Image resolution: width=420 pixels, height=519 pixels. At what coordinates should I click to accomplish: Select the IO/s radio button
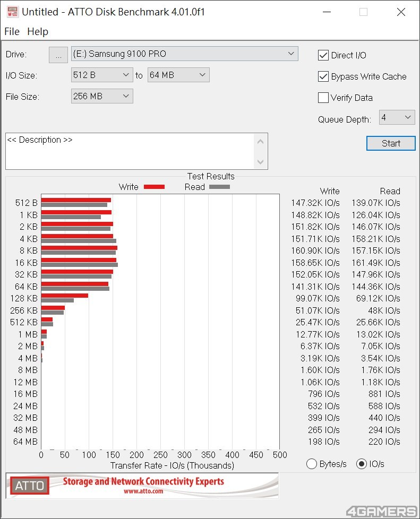tap(362, 464)
